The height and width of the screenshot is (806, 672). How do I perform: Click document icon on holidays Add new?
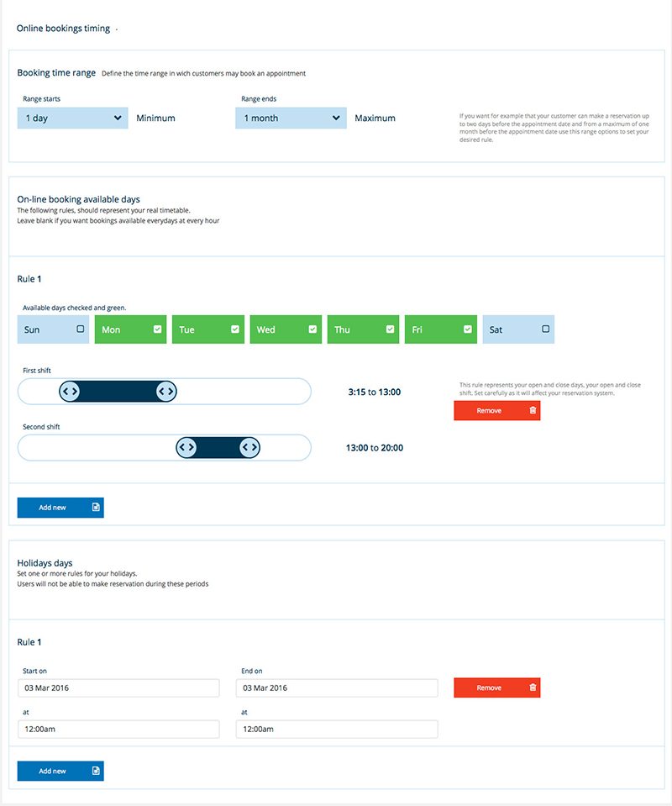tap(95, 771)
